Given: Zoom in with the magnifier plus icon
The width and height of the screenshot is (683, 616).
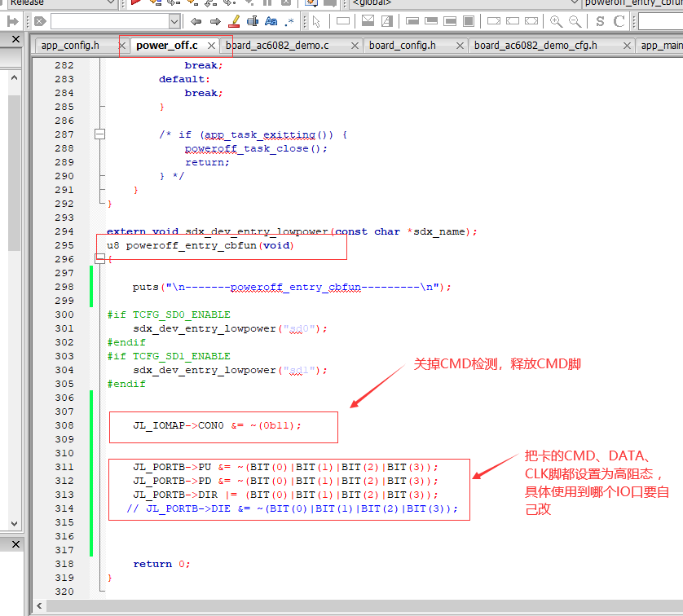Looking at the screenshot, I should pos(556,21).
